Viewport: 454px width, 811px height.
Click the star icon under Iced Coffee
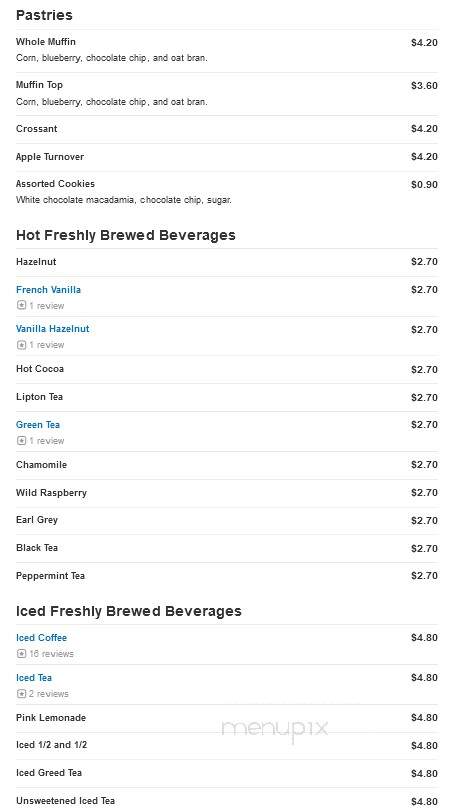pyautogui.click(x=21, y=654)
